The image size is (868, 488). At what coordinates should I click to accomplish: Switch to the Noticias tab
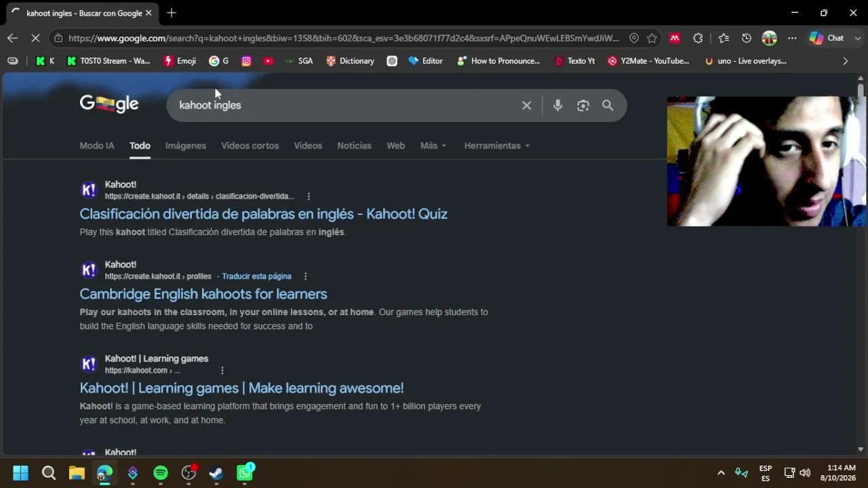(x=354, y=146)
